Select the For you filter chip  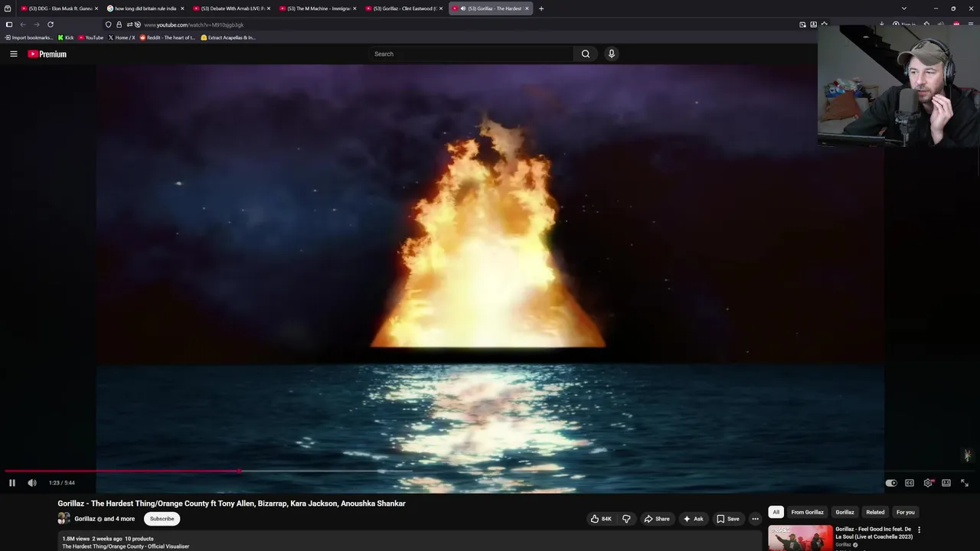905,512
